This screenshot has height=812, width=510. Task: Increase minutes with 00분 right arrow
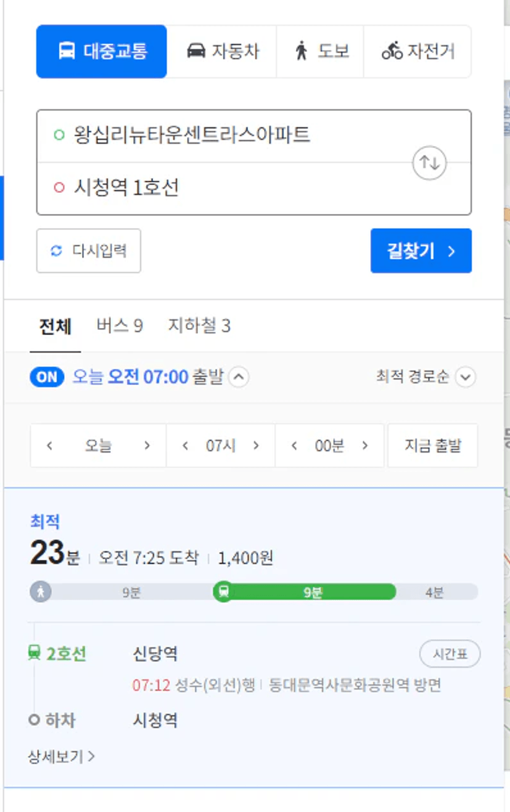coord(365,446)
